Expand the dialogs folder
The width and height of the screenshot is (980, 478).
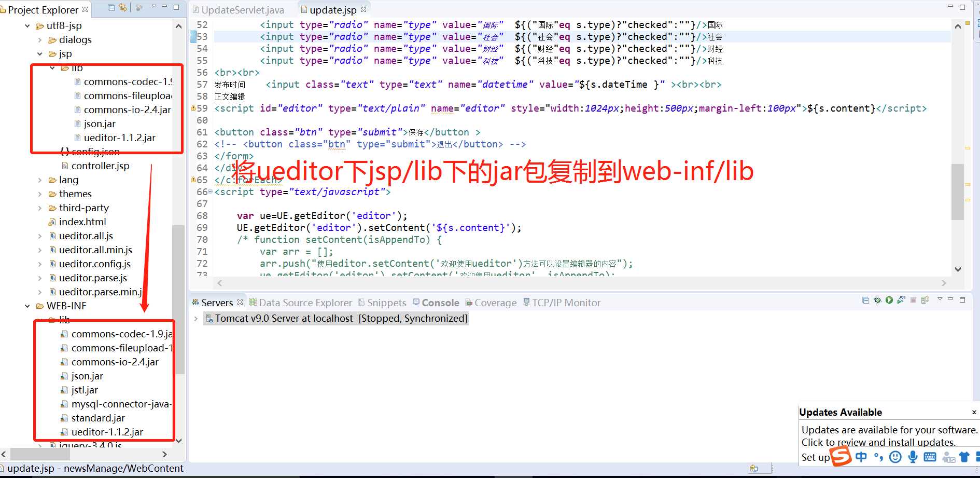(40, 39)
